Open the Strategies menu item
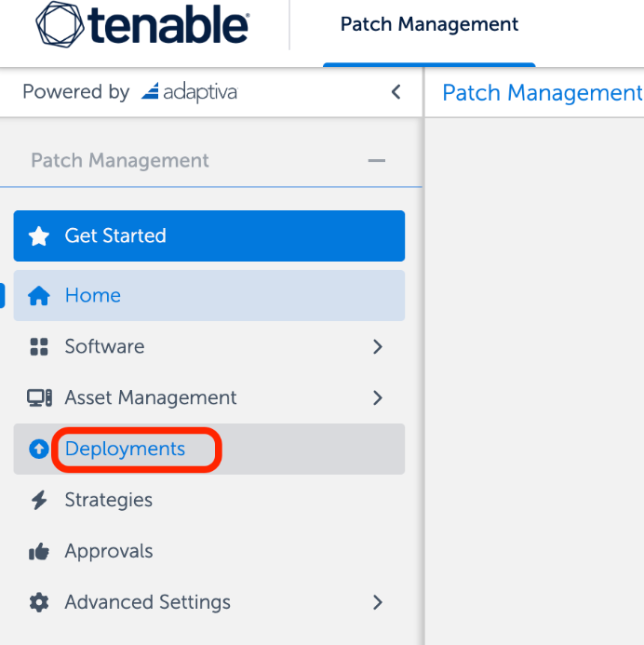This screenshot has height=645, width=644. (x=108, y=501)
